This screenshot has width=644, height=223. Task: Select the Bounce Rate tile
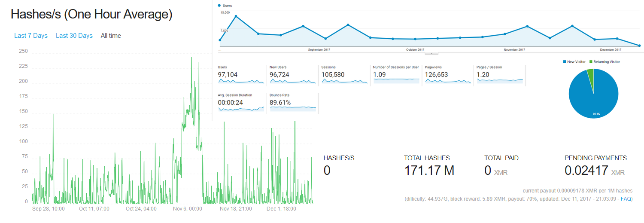(x=292, y=103)
